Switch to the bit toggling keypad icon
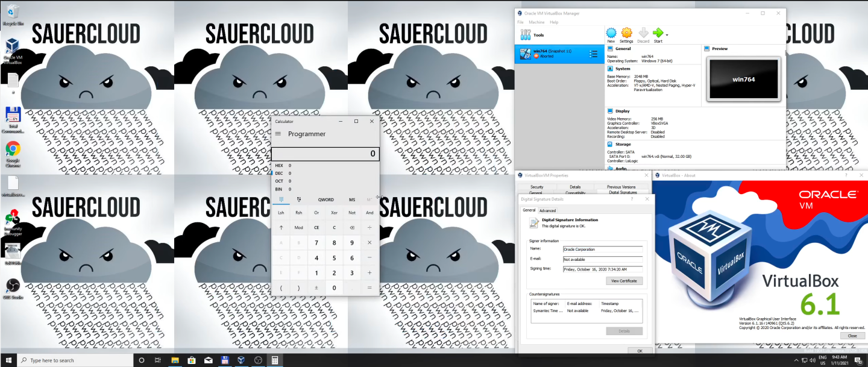Screen dimensions: 868x367 pos(299,199)
